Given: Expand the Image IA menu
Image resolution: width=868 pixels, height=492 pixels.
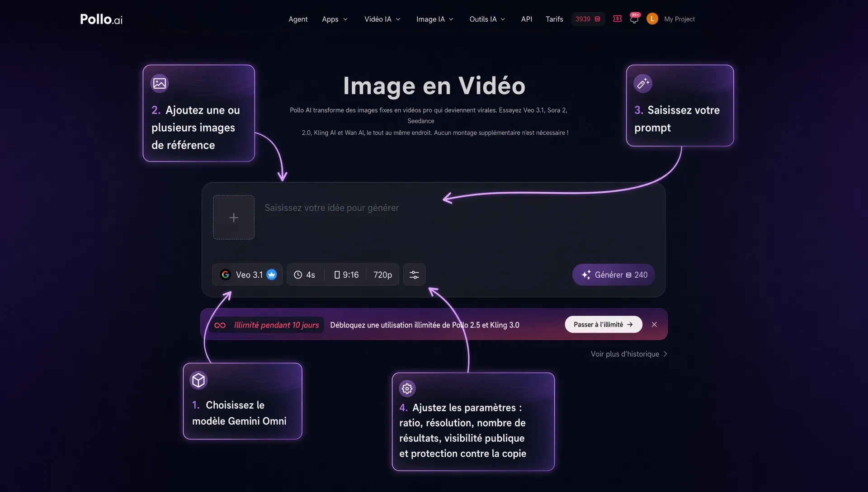Looking at the screenshot, I should pyautogui.click(x=435, y=19).
